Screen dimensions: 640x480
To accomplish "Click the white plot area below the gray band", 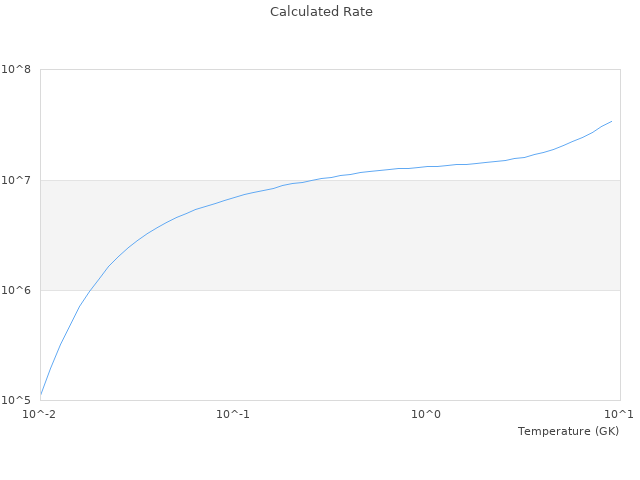I will pyautogui.click(x=350, y=345).
